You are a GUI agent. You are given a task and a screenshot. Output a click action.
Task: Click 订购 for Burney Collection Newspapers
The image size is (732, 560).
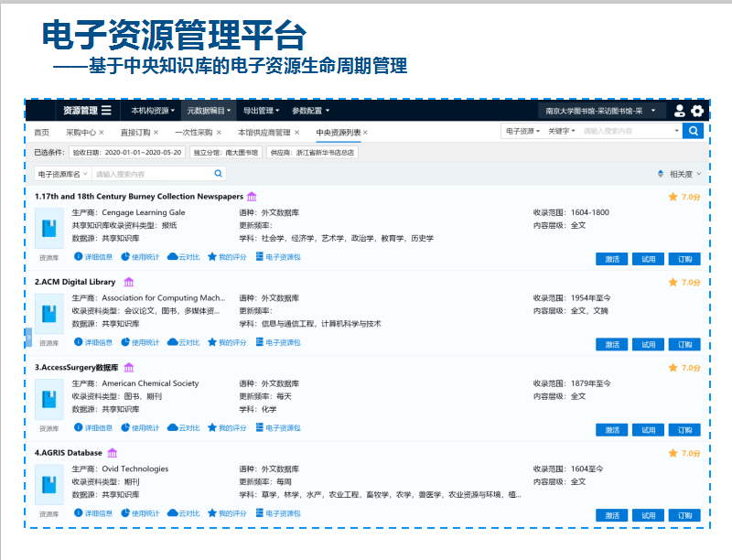684,259
